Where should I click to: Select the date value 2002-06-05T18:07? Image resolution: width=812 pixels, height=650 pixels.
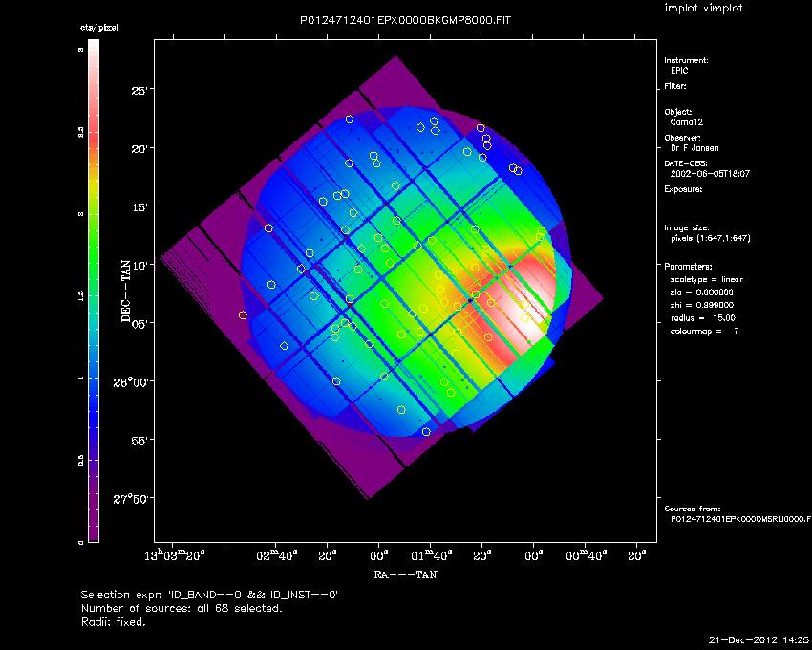710,174
